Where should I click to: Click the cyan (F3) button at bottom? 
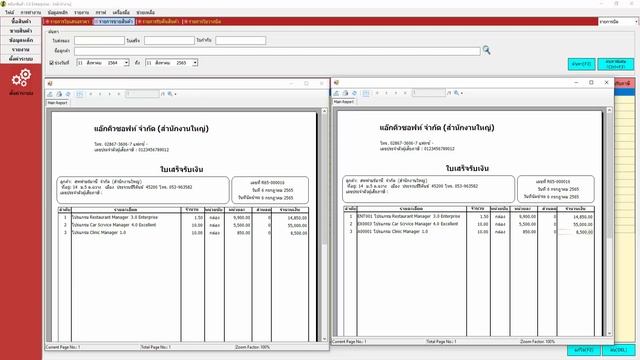pos(583,350)
